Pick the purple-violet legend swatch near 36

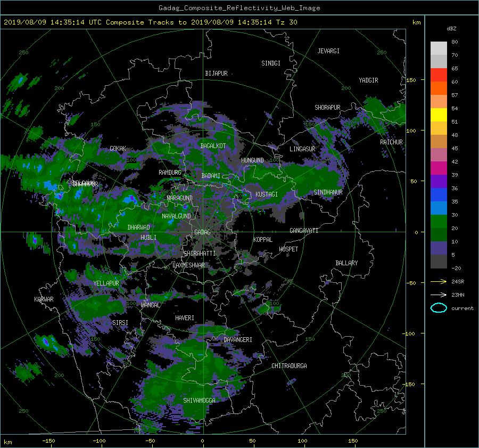[x=439, y=181]
